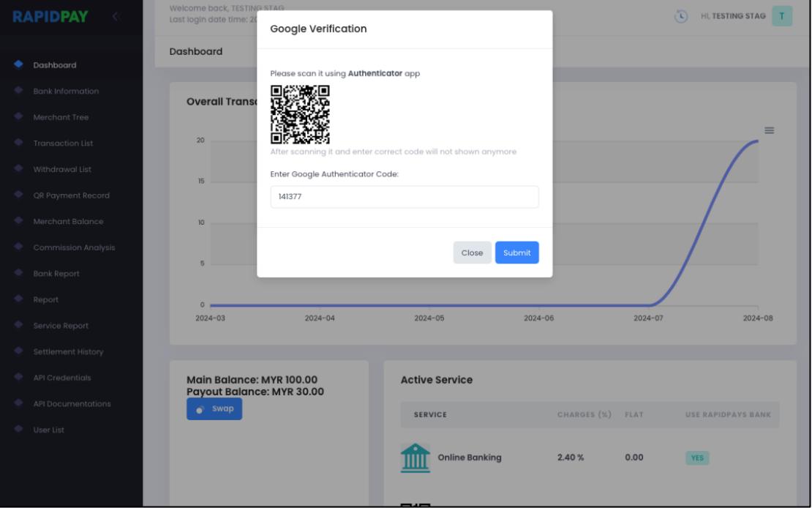Click the clock history icon in header

coord(681,15)
